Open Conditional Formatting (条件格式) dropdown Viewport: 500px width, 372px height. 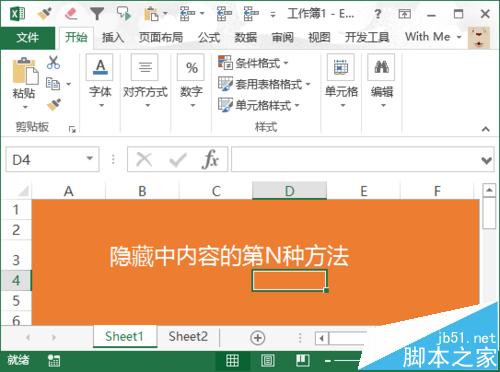[x=253, y=63]
